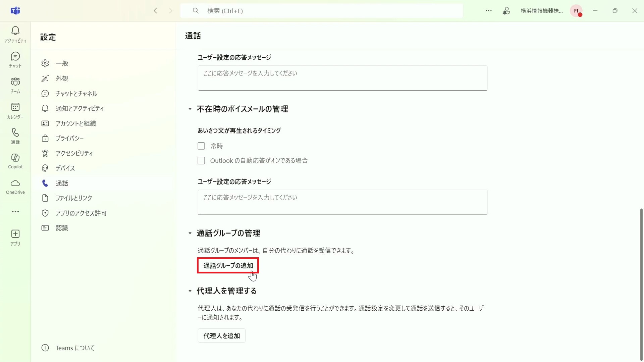
Task: Open the カレンダー icon
Action: coord(15,111)
